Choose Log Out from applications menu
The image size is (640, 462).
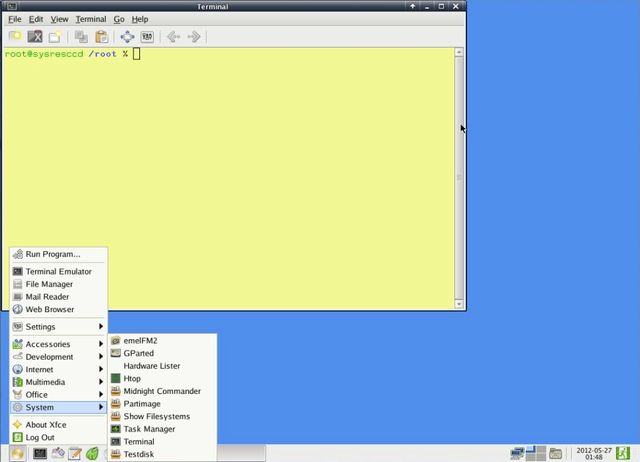tap(40, 437)
